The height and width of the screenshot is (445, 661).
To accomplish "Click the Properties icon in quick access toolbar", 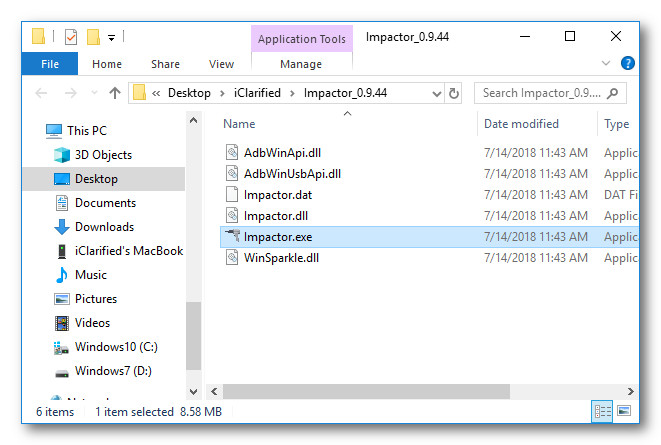I will point(70,37).
